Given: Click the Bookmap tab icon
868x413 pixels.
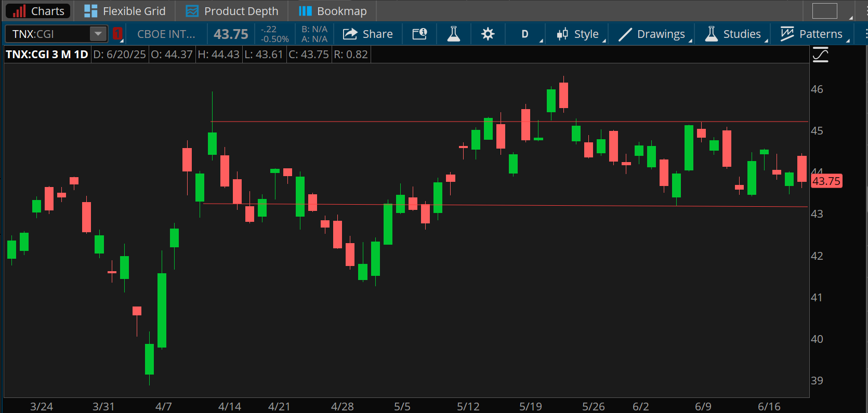Looking at the screenshot, I should pyautogui.click(x=305, y=11).
